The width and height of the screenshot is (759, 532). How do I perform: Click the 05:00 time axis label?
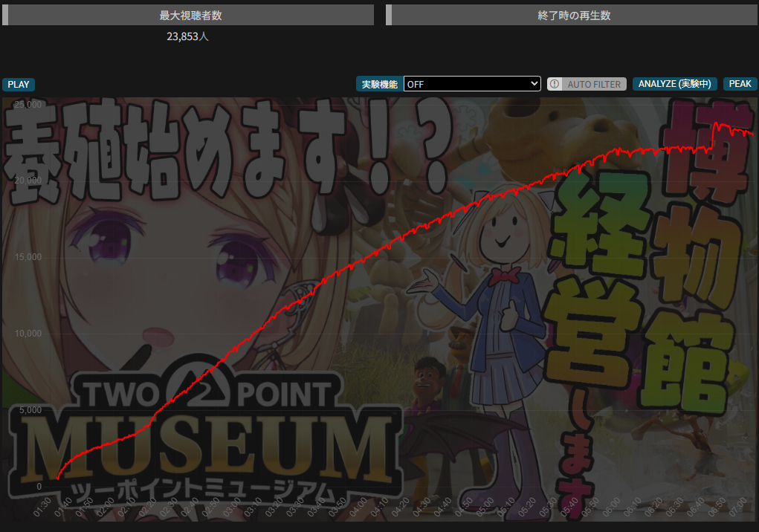click(x=485, y=507)
